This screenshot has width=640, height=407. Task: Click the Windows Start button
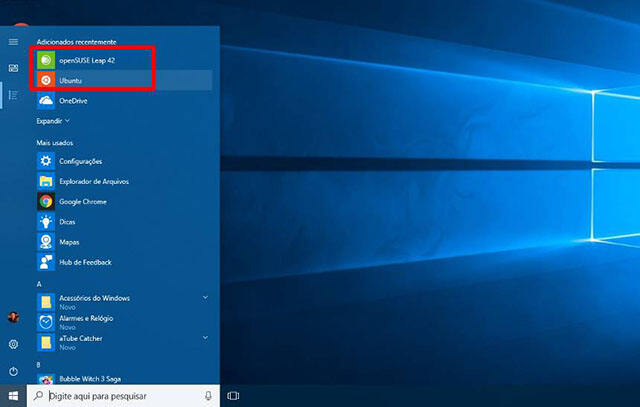pos(13,396)
